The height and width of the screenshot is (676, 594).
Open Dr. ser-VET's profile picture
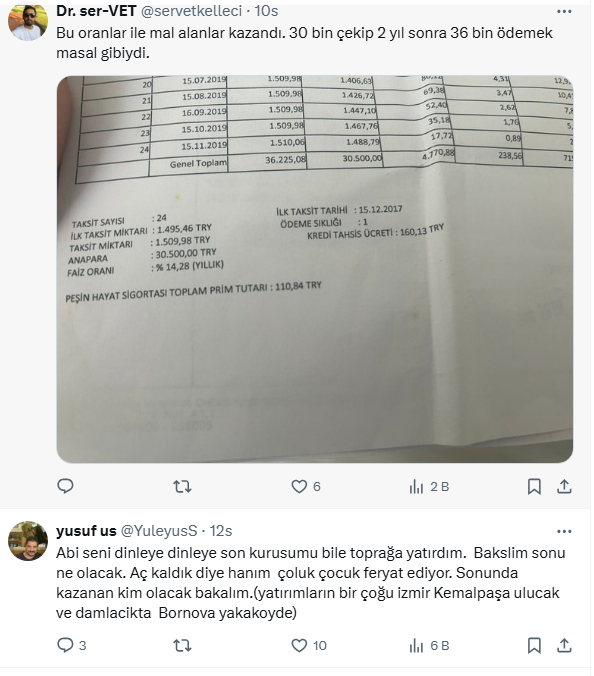[x=28, y=21]
